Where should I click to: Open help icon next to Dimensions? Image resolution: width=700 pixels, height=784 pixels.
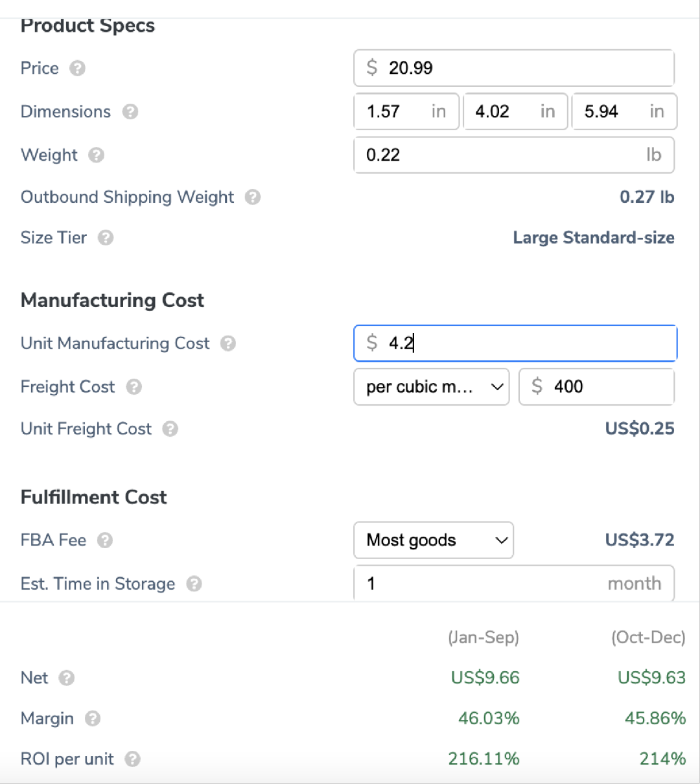click(130, 111)
